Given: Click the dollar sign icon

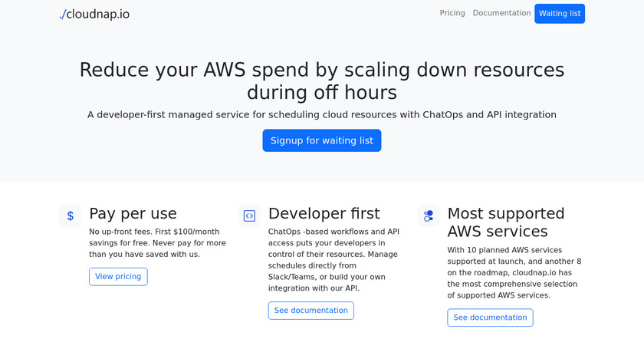Looking at the screenshot, I should (71, 216).
